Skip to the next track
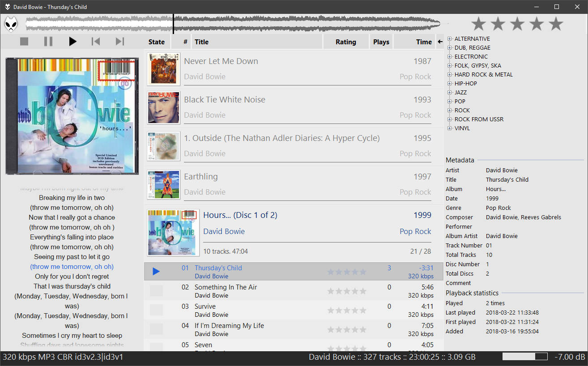The image size is (588, 366). tap(119, 42)
